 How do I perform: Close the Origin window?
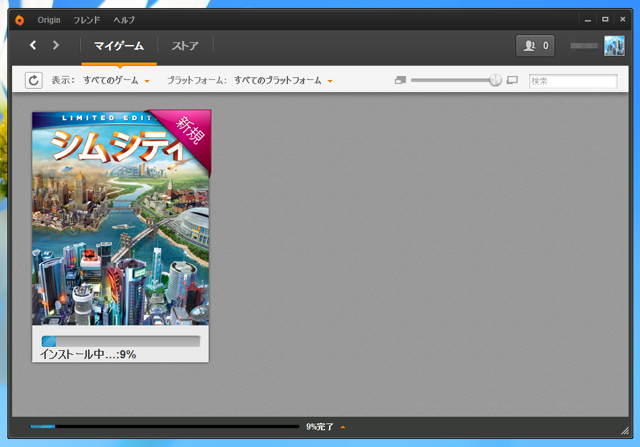tap(622, 19)
